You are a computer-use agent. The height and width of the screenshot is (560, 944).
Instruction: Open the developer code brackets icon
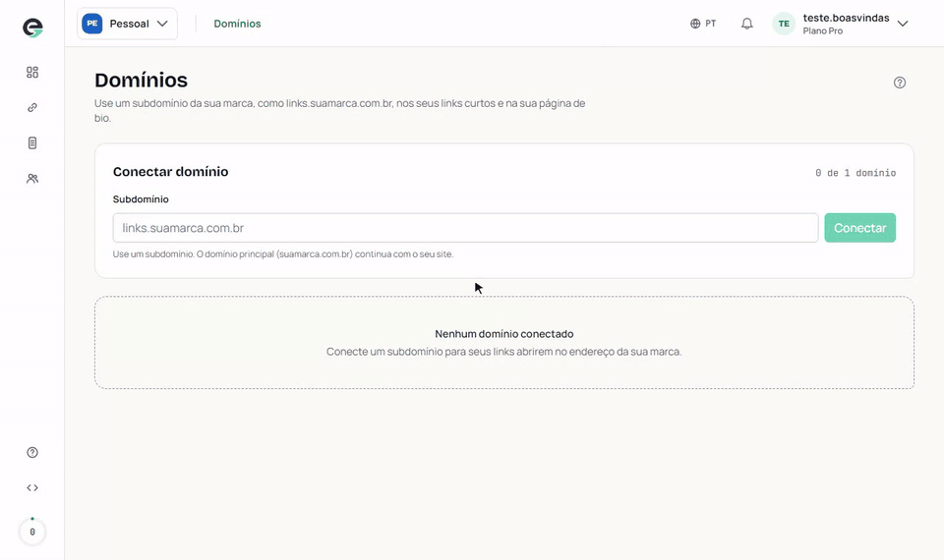point(32,488)
